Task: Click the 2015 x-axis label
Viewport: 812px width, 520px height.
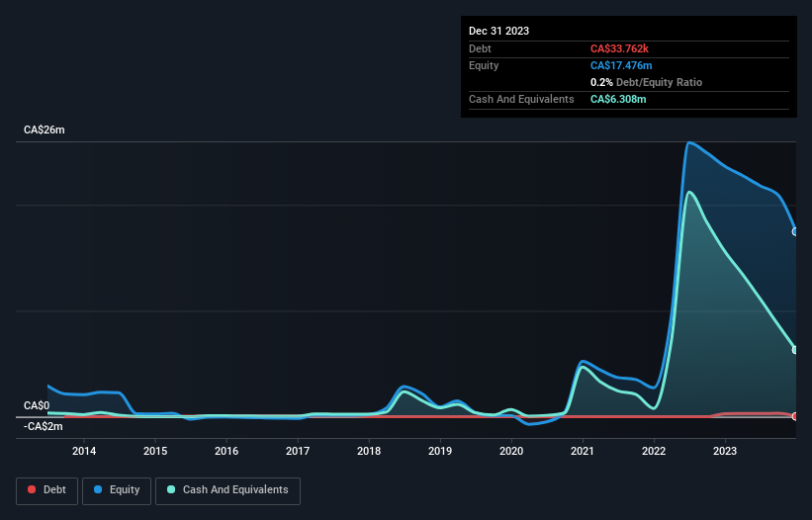Action: [155, 451]
